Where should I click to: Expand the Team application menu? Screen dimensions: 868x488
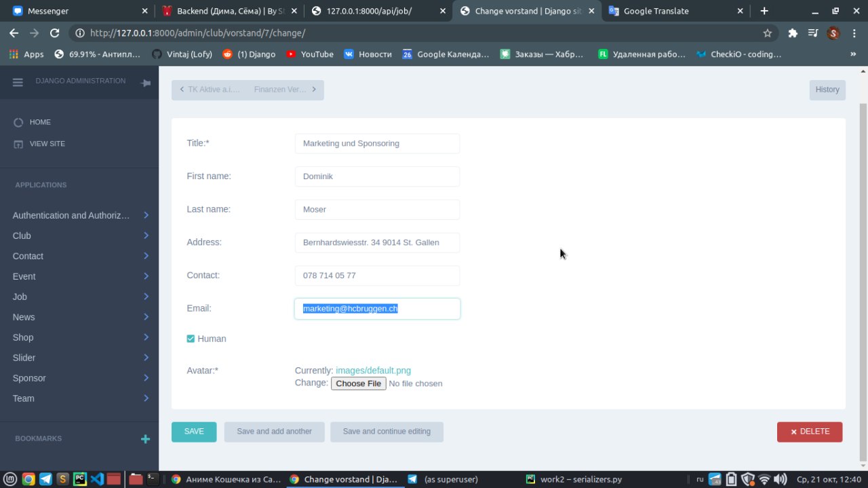click(79, 398)
